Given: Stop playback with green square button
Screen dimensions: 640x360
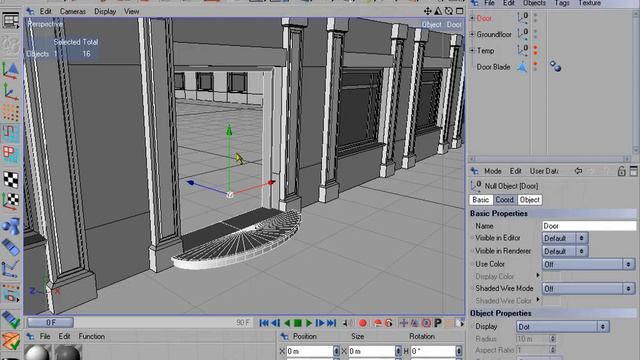Looking at the screenshot, I should 298,323.
